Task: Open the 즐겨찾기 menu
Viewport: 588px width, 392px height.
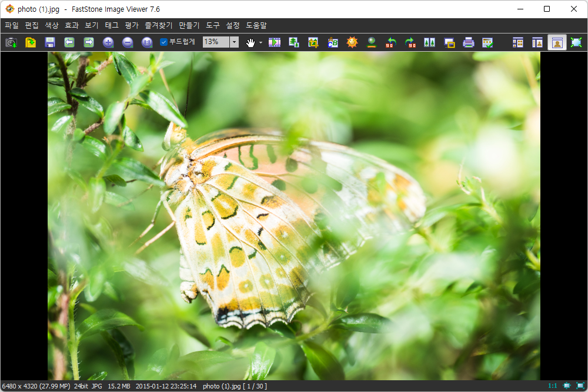Action: click(159, 25)
